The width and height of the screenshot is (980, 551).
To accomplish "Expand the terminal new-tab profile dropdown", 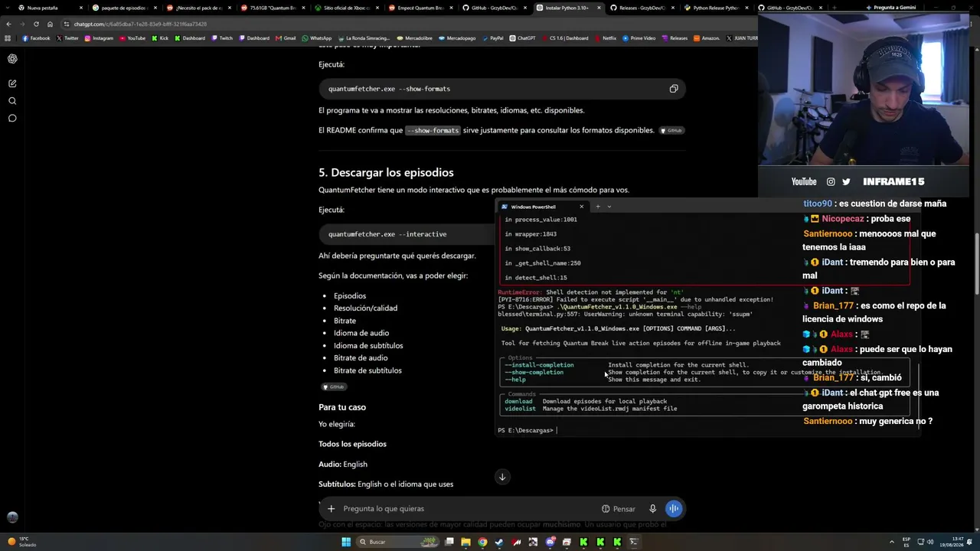I will pyautogui.click(x=609, y=207).
